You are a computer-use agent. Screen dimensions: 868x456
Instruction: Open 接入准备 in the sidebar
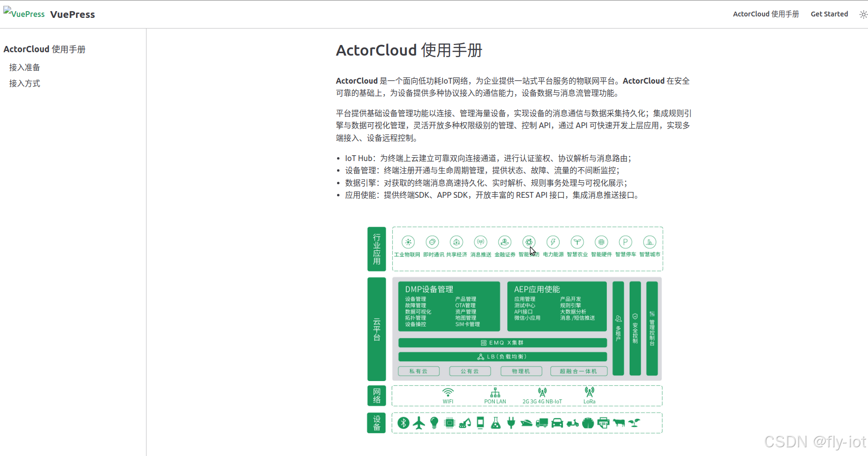tap(25, 67)
